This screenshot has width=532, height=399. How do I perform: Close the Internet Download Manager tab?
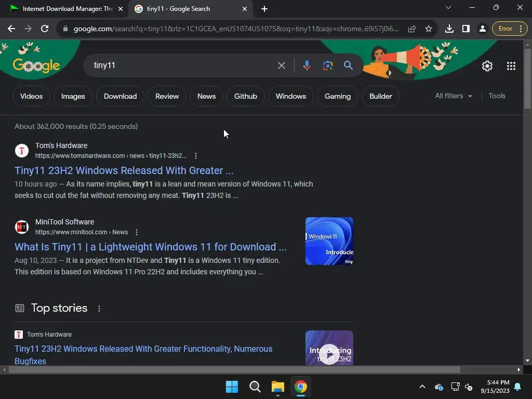click(x=120, y=9)
